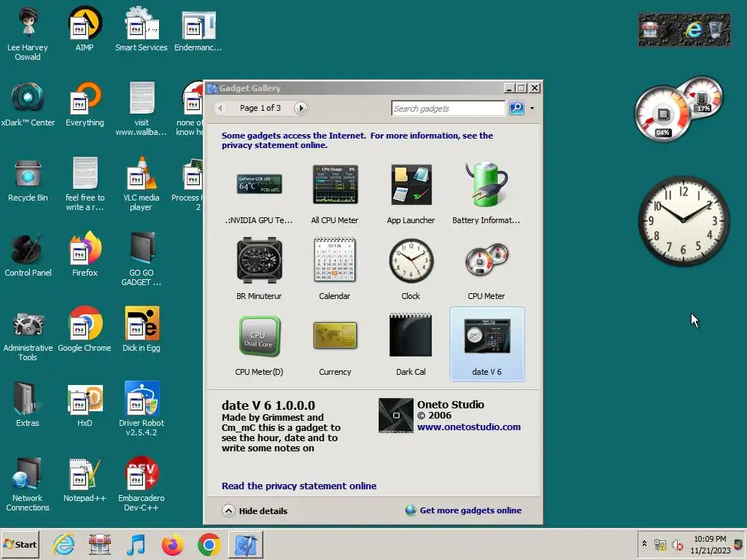747x560 pixels.
Task: Open Google Chrome desktop shortcut
Action: tap(85, 330)
